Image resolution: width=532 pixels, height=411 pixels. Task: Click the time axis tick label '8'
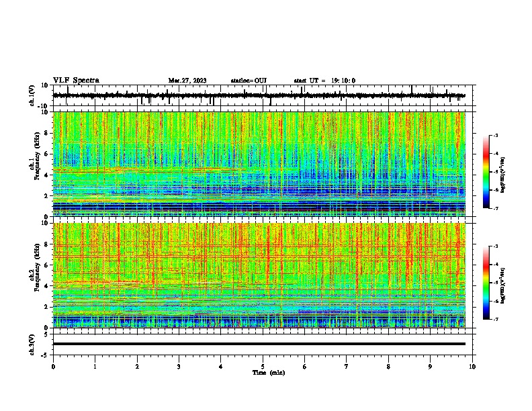click(x=388, y=367)
